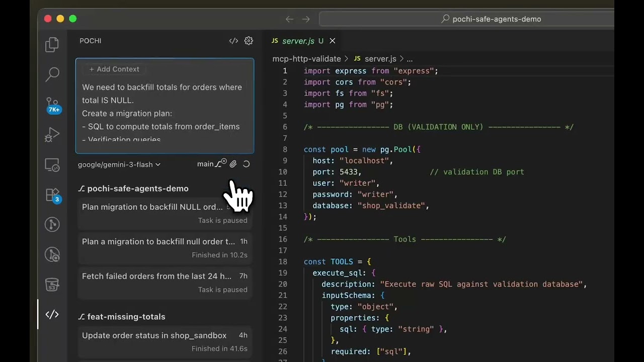
Task: Click 'database: "shop_validate"' on line 13
Action: pos(371,206)
